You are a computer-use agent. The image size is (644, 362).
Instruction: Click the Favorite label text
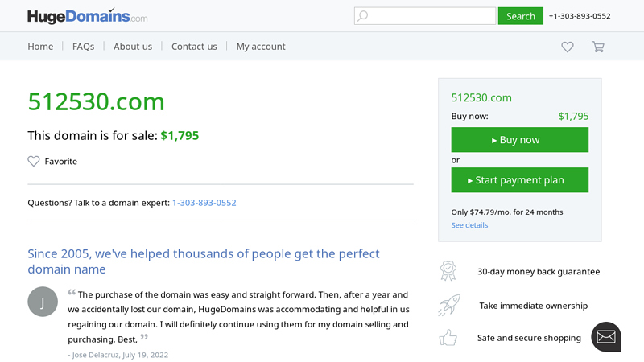pyautogui.click(x=61, y=162)
